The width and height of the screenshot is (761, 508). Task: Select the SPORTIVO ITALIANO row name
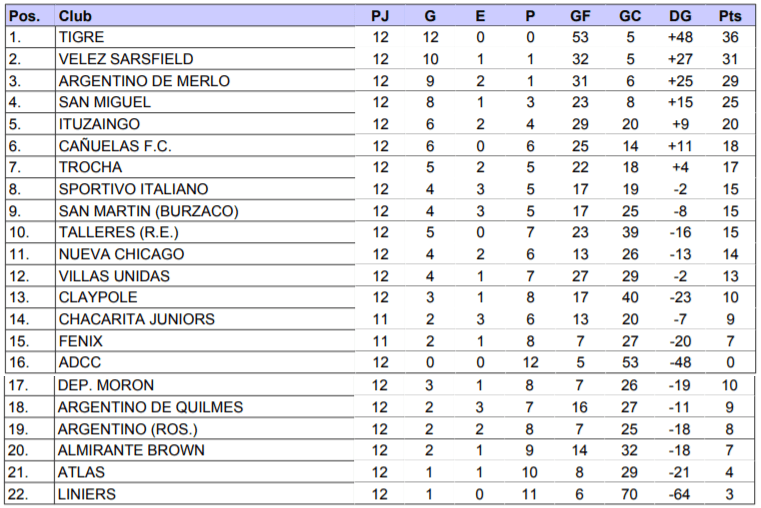(133, 189)
